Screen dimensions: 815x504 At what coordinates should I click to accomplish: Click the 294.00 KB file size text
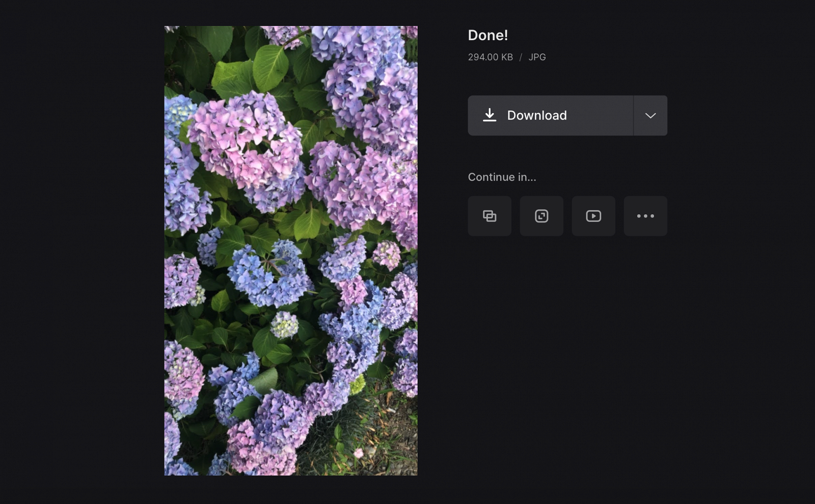click(x=490, y=57)
